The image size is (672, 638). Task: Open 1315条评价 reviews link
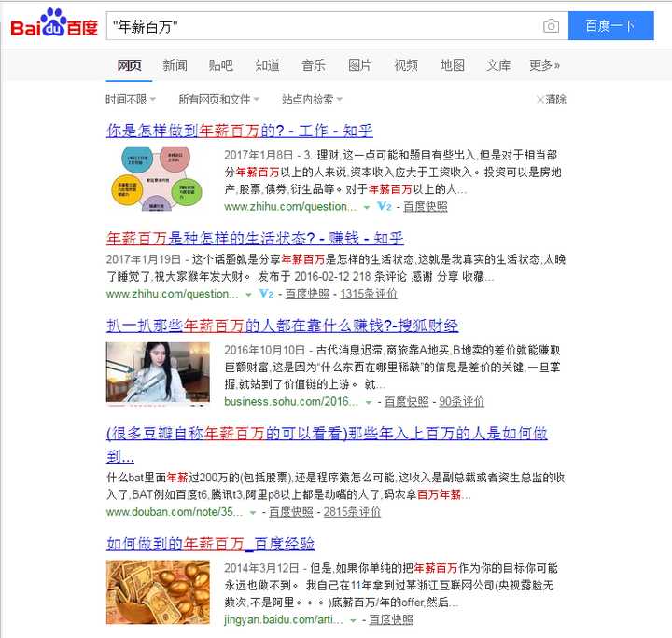(369, 294)
